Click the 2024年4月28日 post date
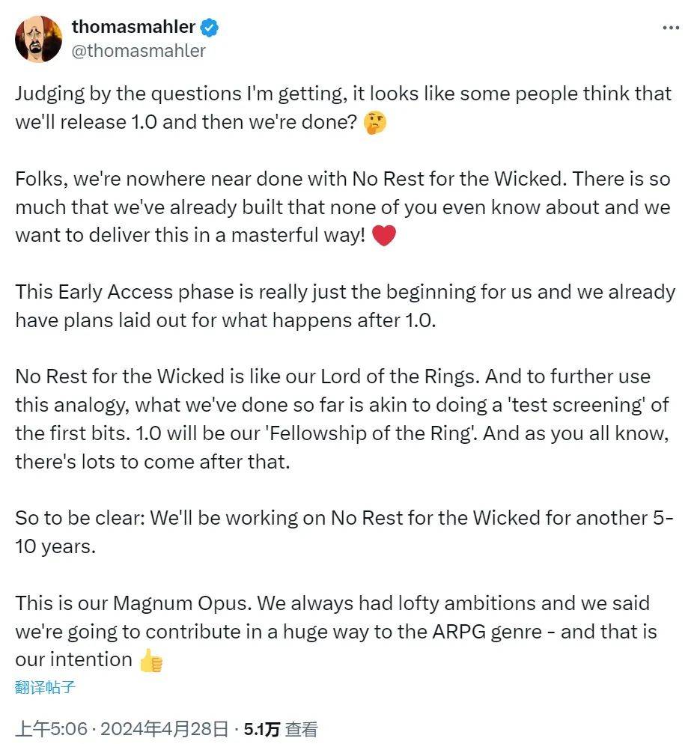The height and width of the screenshot is (744, 700). [x=164, y=729]
